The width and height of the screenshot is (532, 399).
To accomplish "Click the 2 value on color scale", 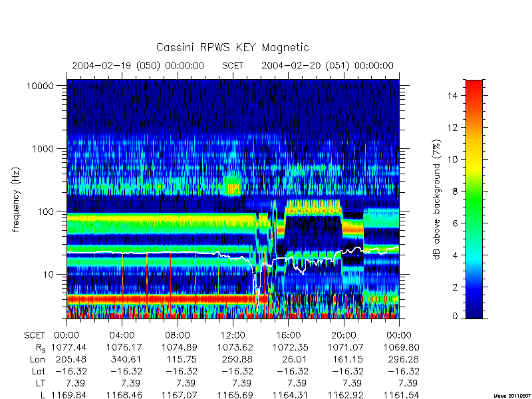I will [x=455, y=287].
